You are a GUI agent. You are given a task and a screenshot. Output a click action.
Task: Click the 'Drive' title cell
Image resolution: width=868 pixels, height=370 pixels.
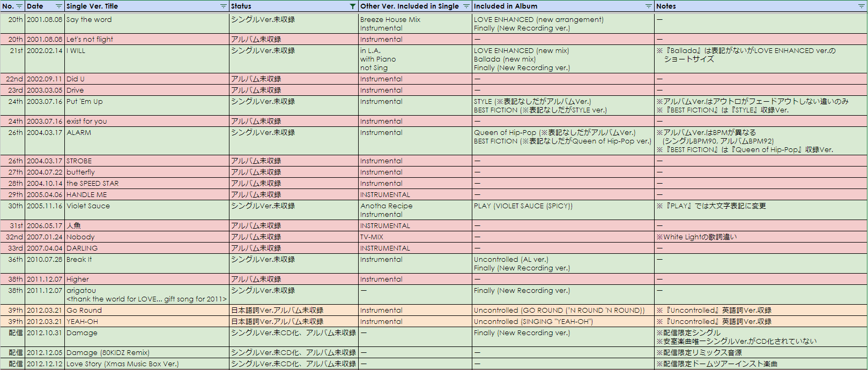(147, 90)
